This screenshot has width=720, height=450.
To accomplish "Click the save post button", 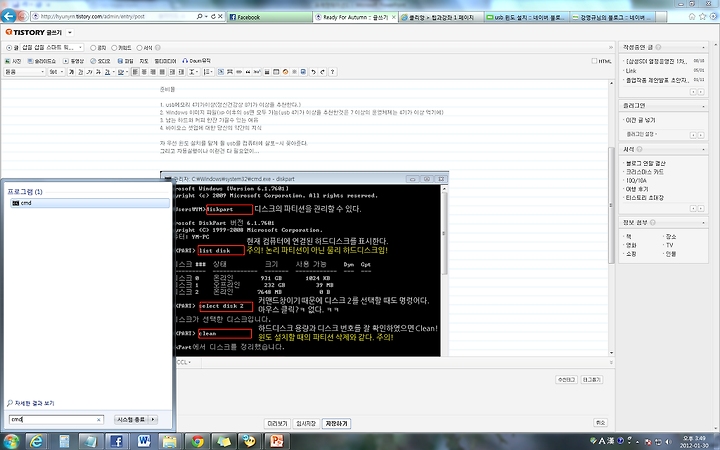I will click(x=337, y=423).
